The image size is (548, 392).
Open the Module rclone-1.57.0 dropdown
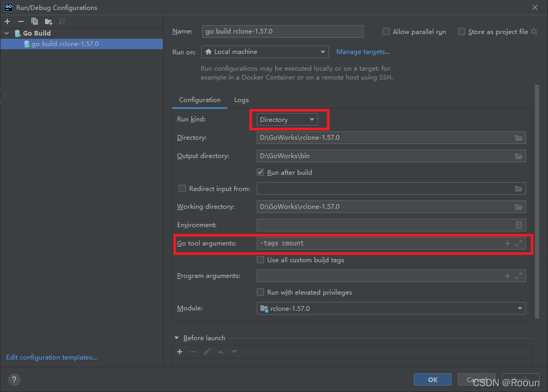pos(391,309)
